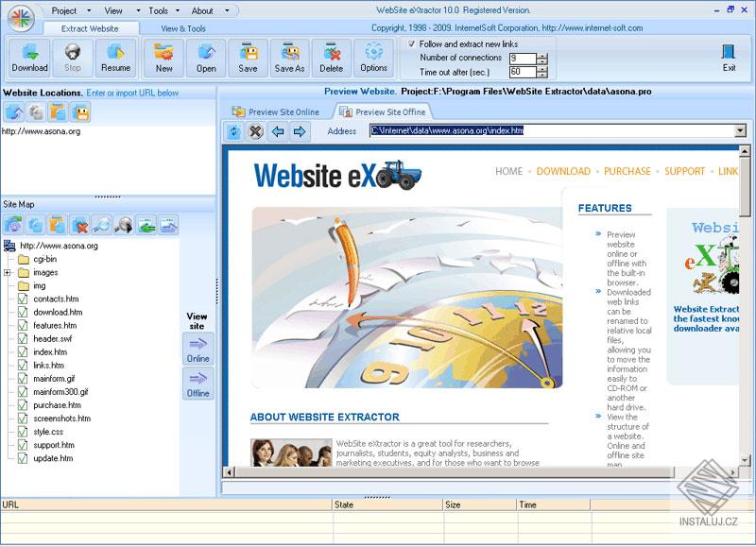Click the preview pane scroll-down arrow
The image size is (756, 547).
click(x=745, y=461)
